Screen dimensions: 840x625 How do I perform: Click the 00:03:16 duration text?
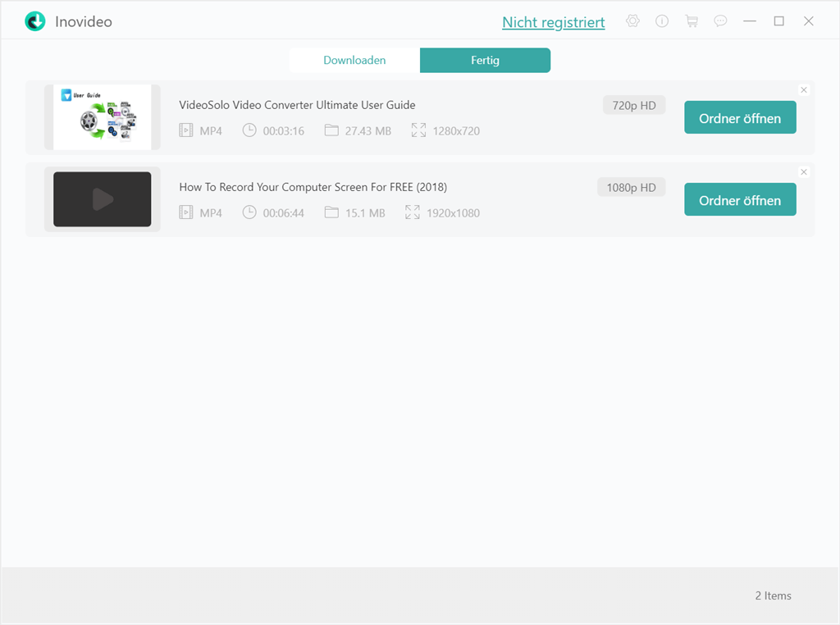pyautogui.click(x=283, y=130)
